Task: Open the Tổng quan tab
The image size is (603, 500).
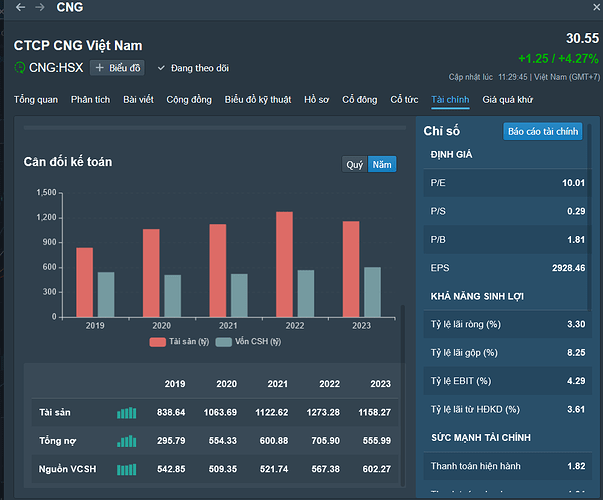Action: click(36, 100)
